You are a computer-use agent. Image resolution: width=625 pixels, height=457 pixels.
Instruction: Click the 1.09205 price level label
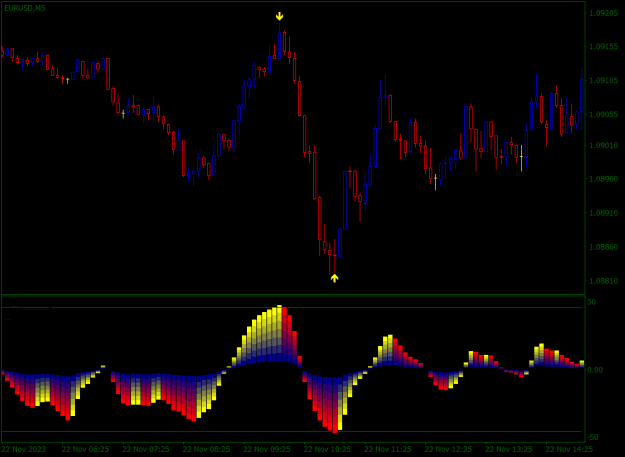(x=601, y=13)
